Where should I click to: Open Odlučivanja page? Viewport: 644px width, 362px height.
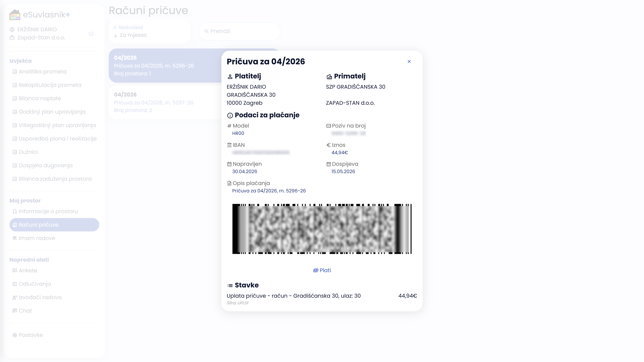(x=54, y=284)
